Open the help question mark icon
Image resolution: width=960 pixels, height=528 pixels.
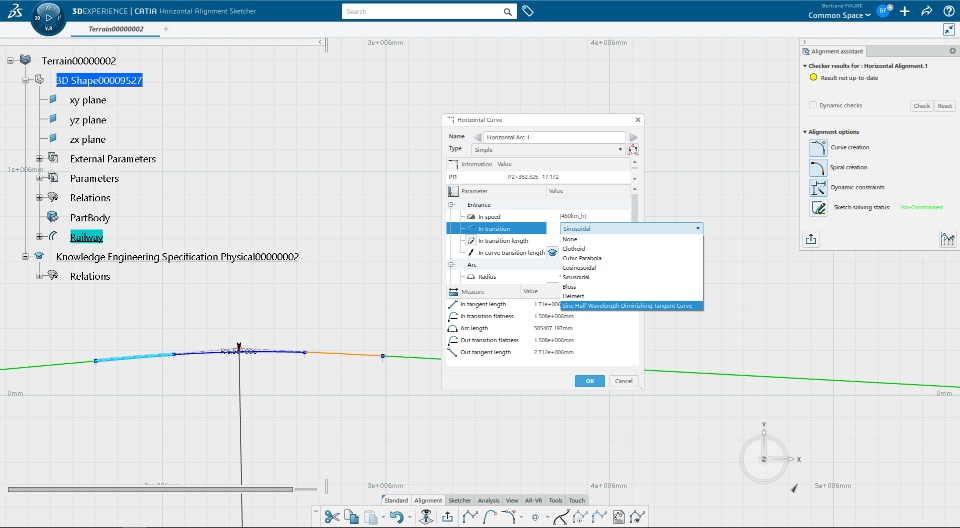click(948, 11)
